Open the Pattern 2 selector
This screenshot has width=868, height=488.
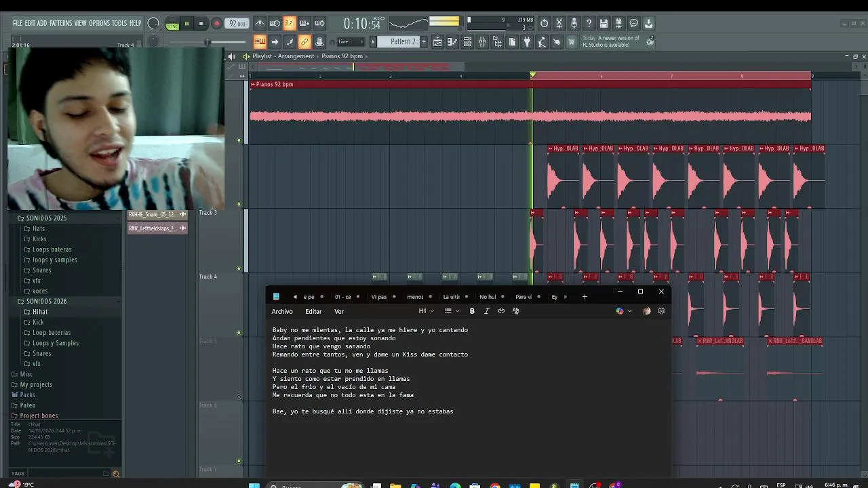click(x=403, y=41)
